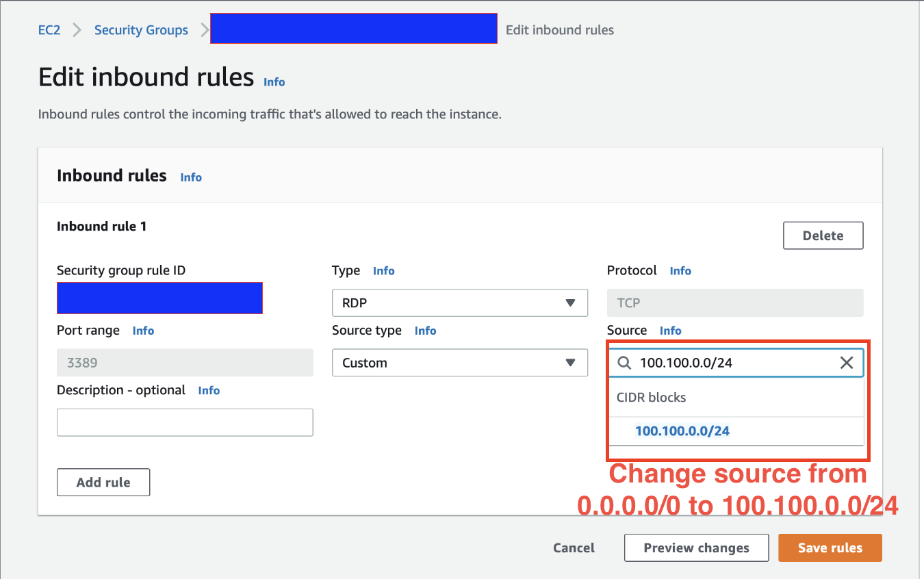Viewport: 924px width, 579px height.
Task: Click the Save rules button
Action: (830, 548)
